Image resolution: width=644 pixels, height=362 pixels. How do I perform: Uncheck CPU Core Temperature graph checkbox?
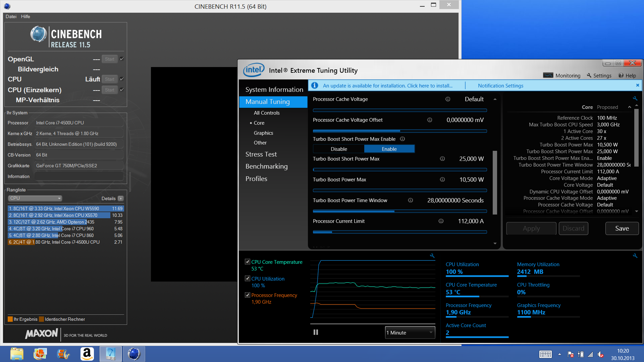tap(248, 262)
